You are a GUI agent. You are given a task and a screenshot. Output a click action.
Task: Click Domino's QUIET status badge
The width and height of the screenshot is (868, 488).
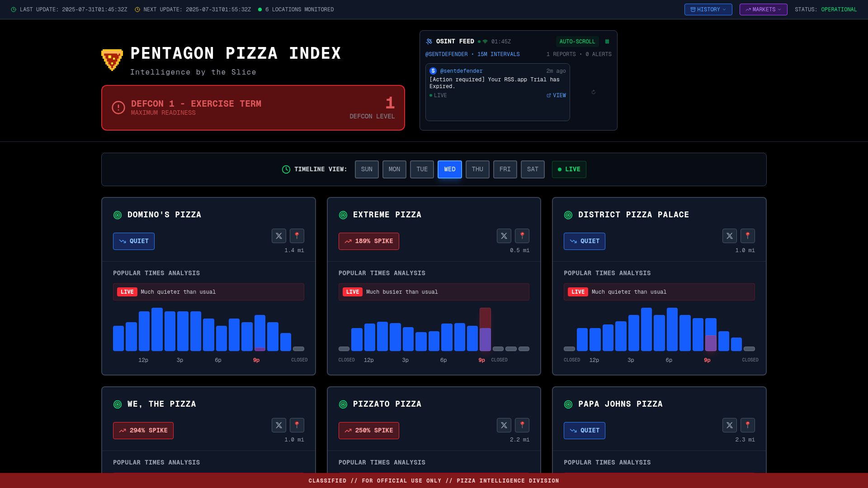click(134, 241)
